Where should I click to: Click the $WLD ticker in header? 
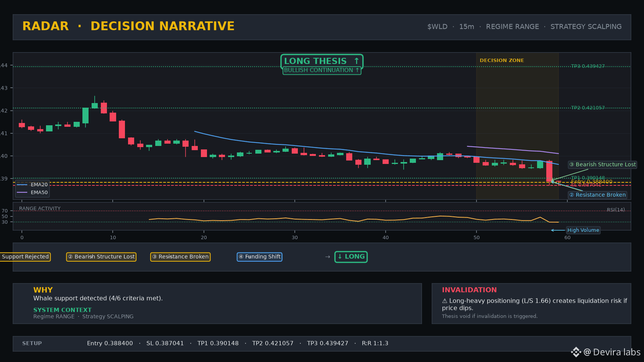point(437,27)
